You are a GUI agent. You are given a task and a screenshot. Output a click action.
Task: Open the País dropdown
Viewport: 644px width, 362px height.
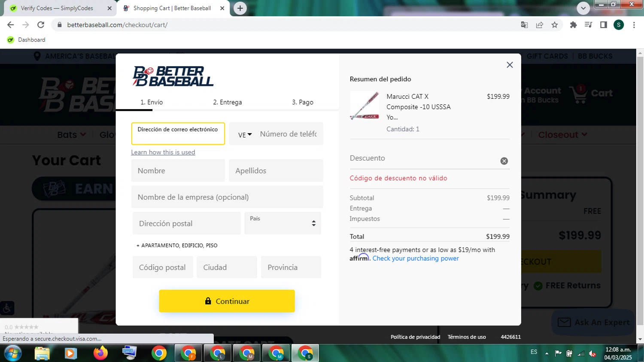283,223
